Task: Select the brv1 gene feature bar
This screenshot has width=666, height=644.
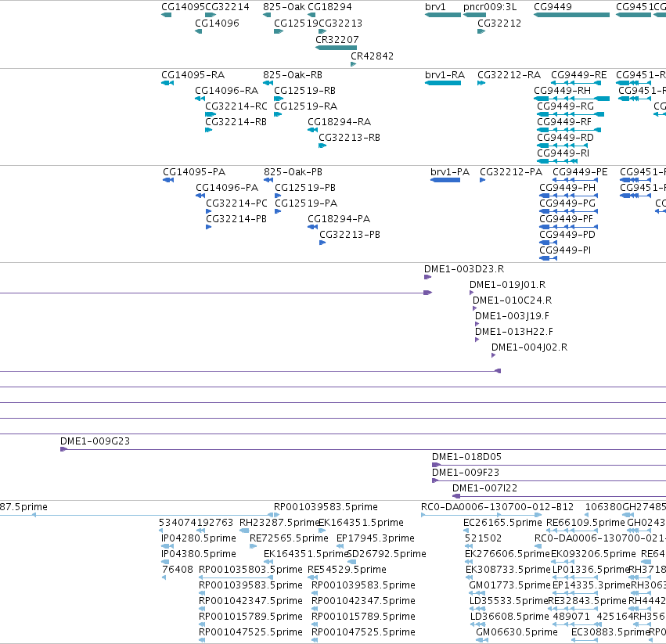Action: pyautogui.click(x=443, y=15)
